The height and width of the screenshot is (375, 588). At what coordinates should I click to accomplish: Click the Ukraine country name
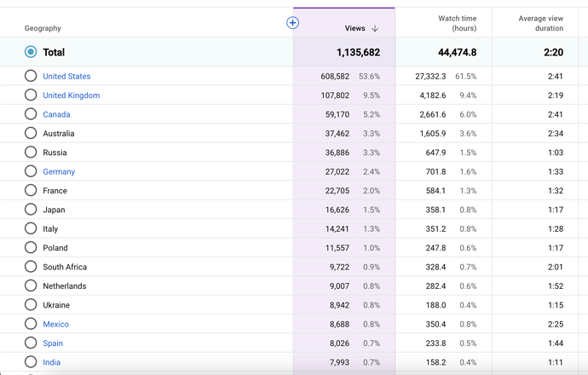tap(56, 305)
